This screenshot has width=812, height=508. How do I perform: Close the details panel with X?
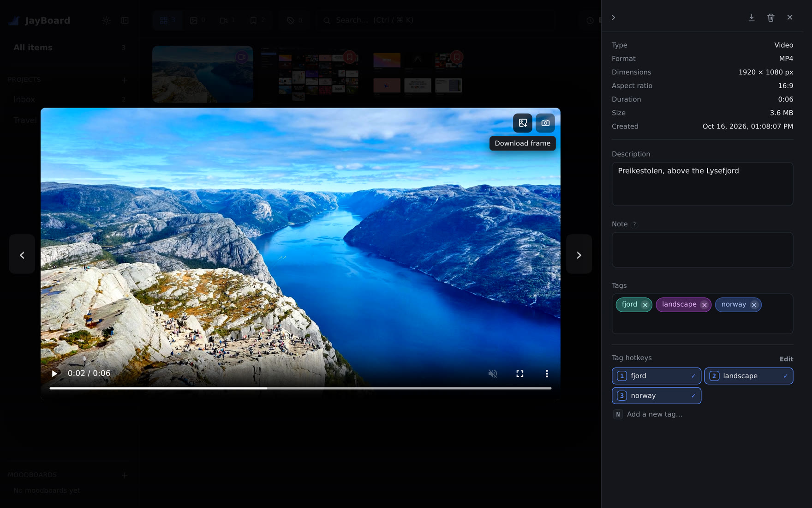[x=790, y=18]
